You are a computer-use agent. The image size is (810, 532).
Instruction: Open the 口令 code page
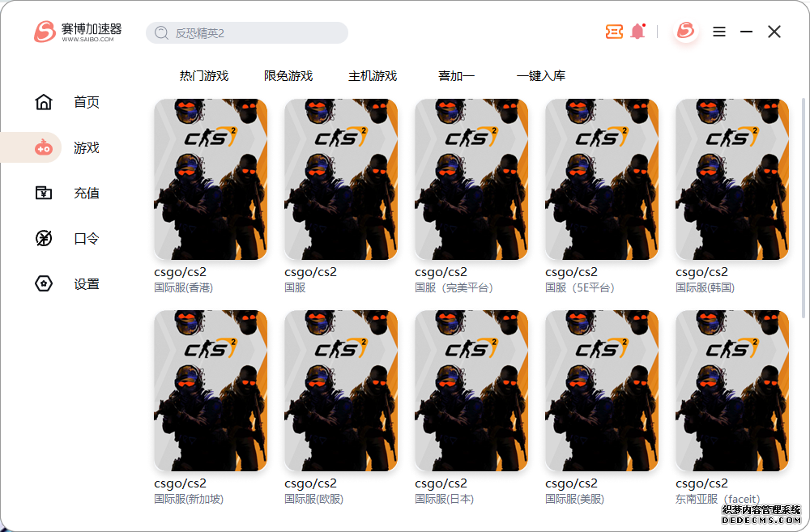[67, 239]
